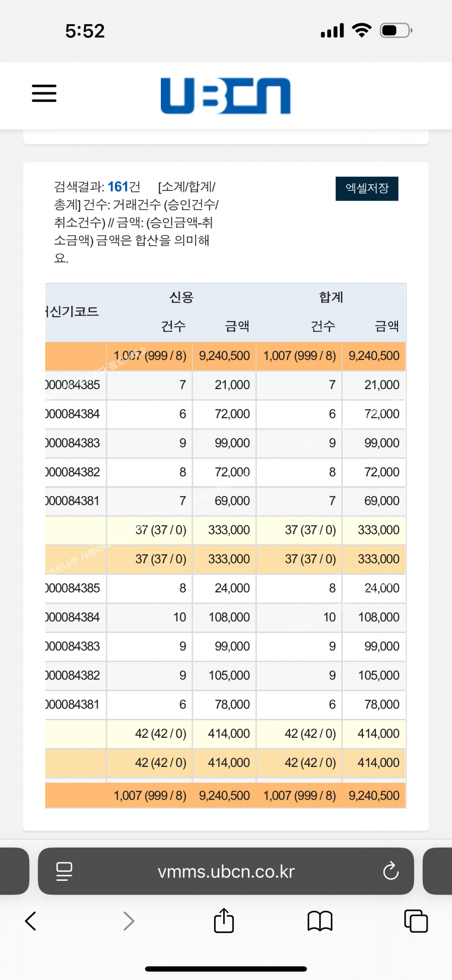
Task: Tap the Wi-Fi status icon
Action: pyautogui.click(x=362, y=30)
